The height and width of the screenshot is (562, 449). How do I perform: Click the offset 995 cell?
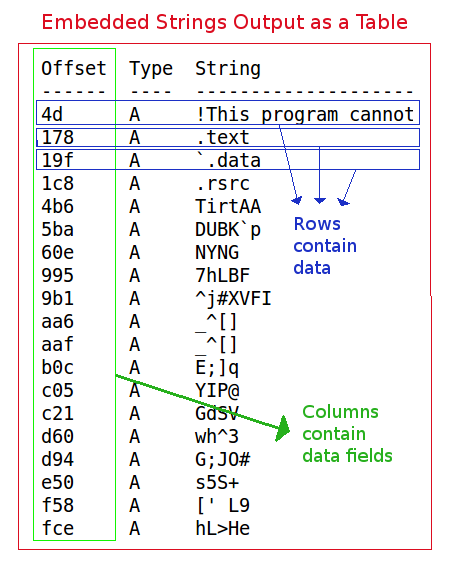[x=57, y=276]
